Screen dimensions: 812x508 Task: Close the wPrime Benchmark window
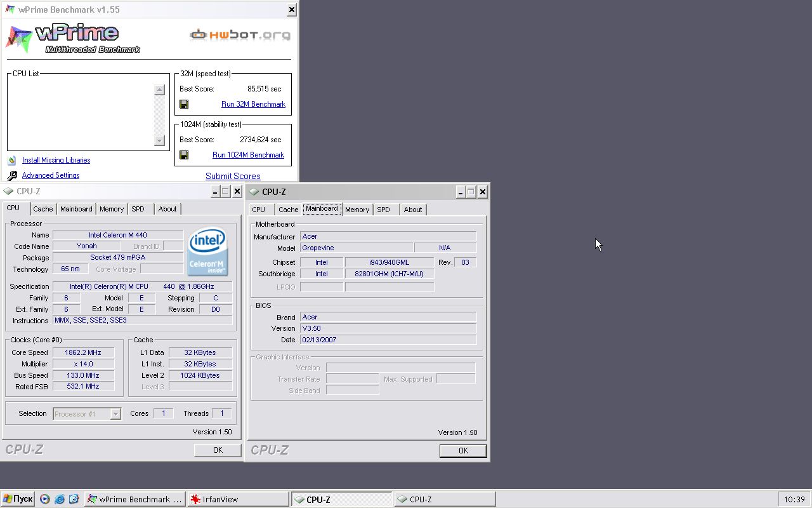pos(291,10)
